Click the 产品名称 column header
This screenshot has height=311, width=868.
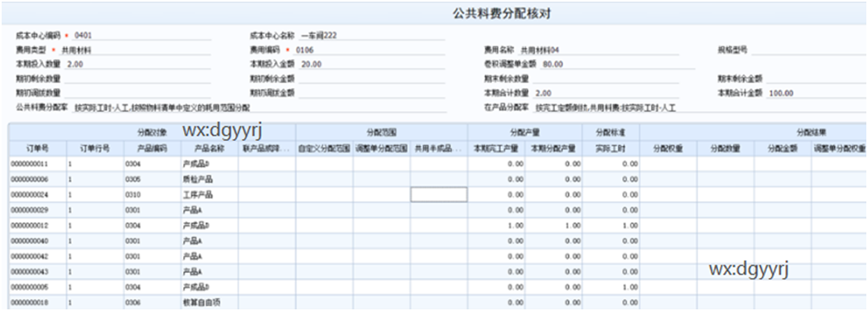210,148
